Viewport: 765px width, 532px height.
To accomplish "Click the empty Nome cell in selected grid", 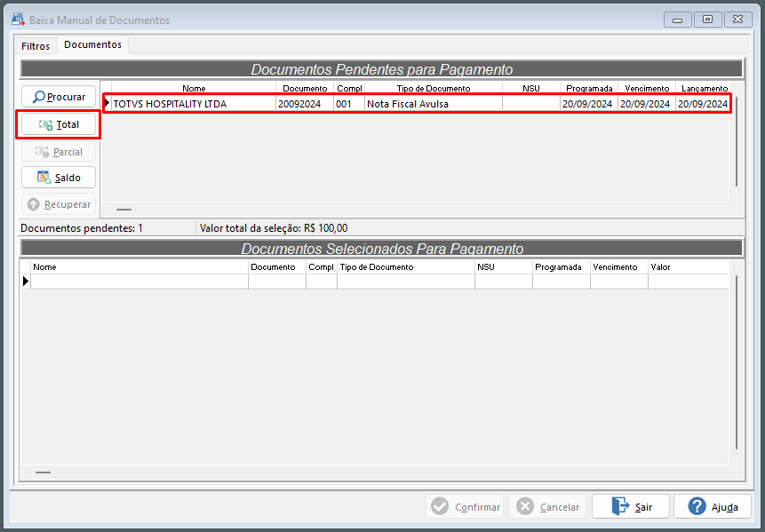I will (139, 282).
